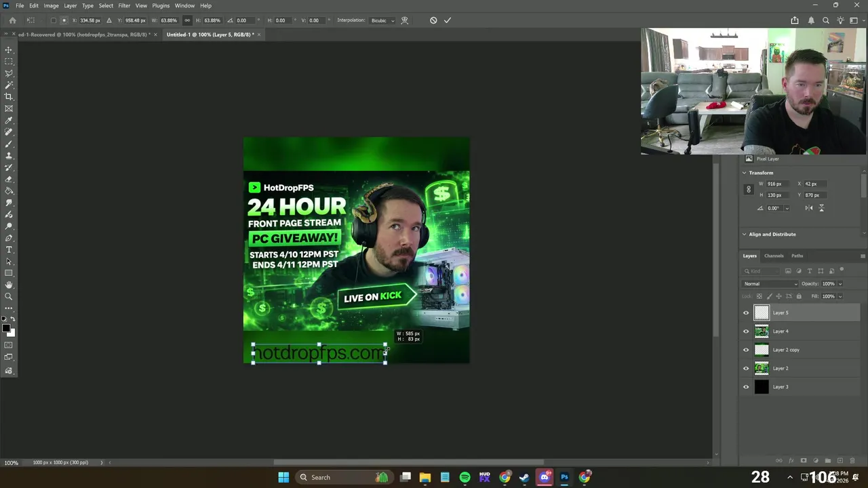Flip horizontal in Transform properties
868x488 pixels.
click(x=809, y=208)
